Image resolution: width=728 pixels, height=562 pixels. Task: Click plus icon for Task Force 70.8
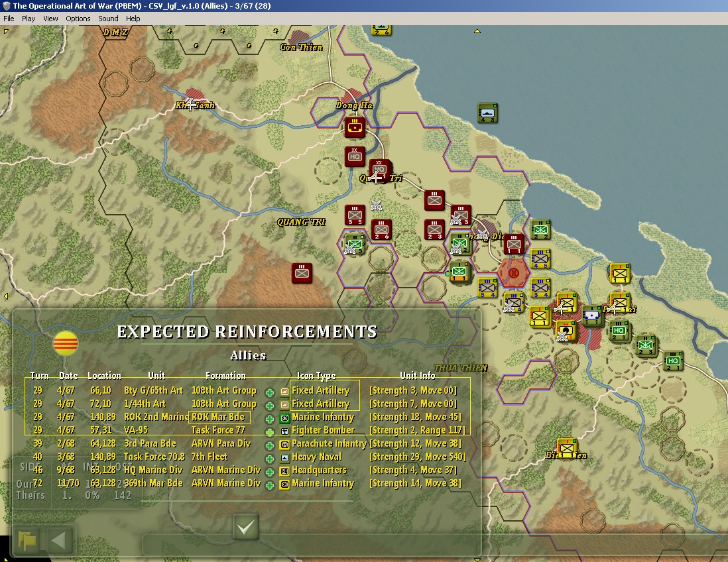269,459
